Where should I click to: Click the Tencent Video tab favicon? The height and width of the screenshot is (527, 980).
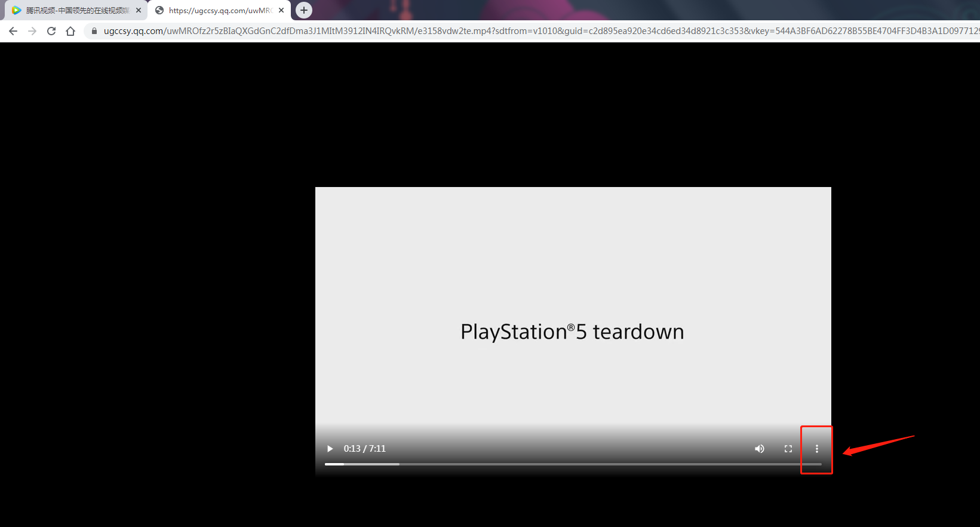(x=16, y=10)
